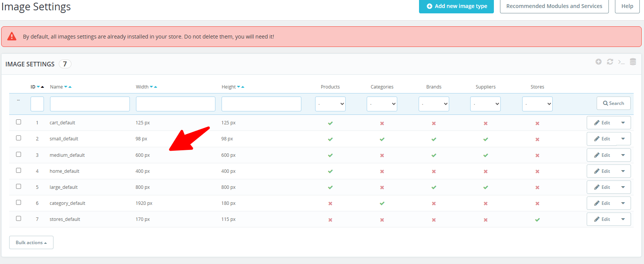Toggle Stores status icon for stores_default

click(x=537, y=220)
